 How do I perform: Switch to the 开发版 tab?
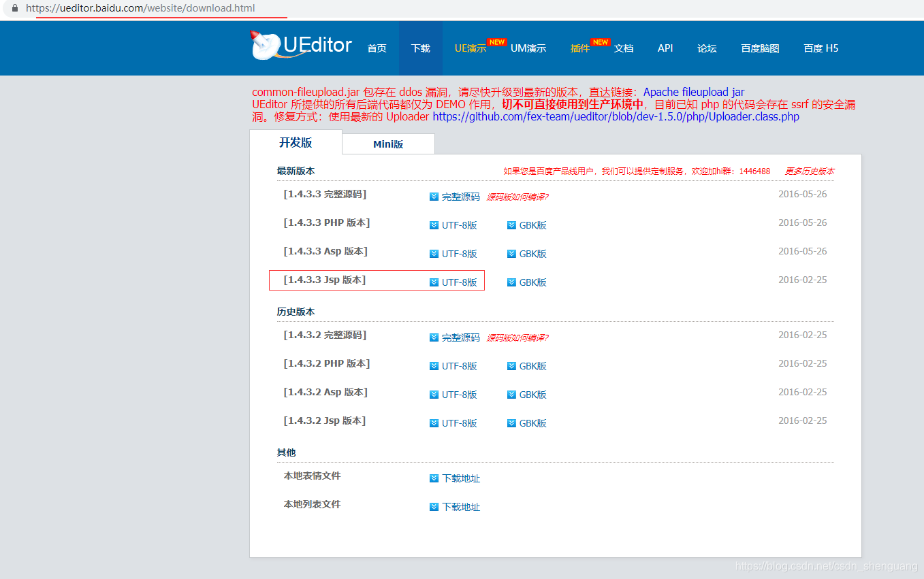point(296,142)
